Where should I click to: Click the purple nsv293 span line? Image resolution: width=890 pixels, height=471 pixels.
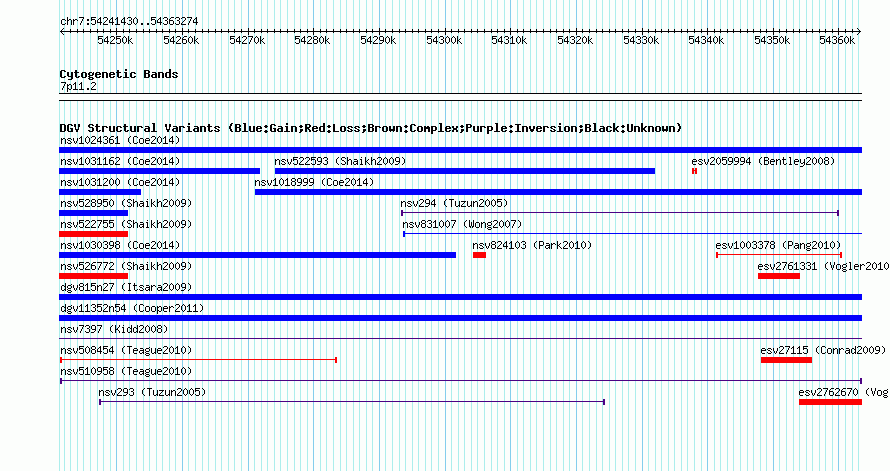click(352, 402)
